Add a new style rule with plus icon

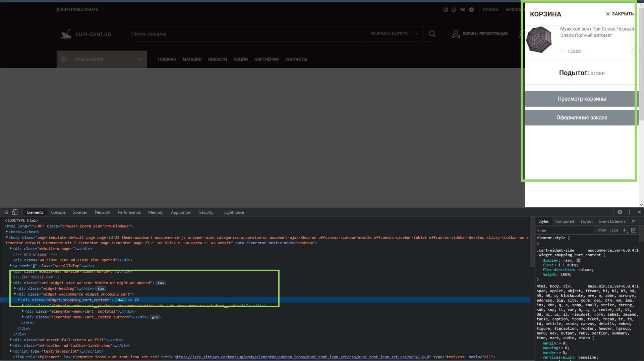(x=624, y=230)
